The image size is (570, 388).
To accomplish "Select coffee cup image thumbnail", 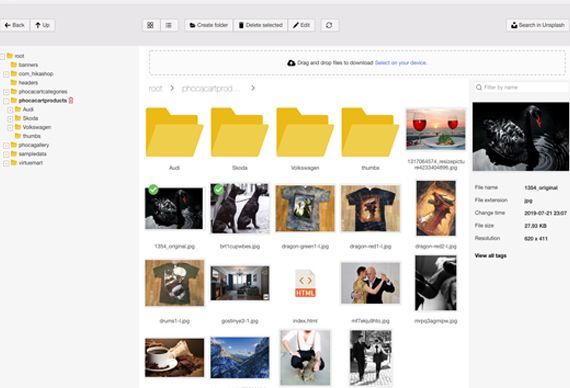I will point(174,357).
